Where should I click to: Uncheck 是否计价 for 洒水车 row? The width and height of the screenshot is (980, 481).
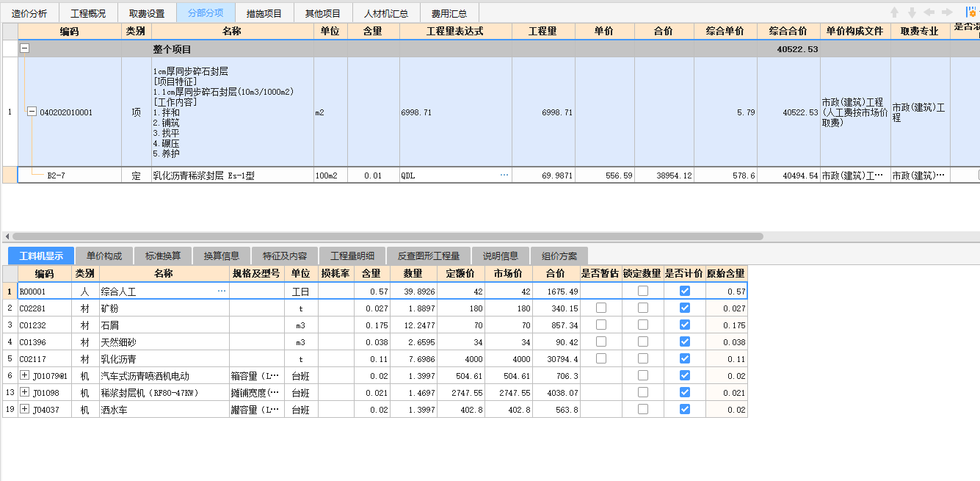(685, 409)
